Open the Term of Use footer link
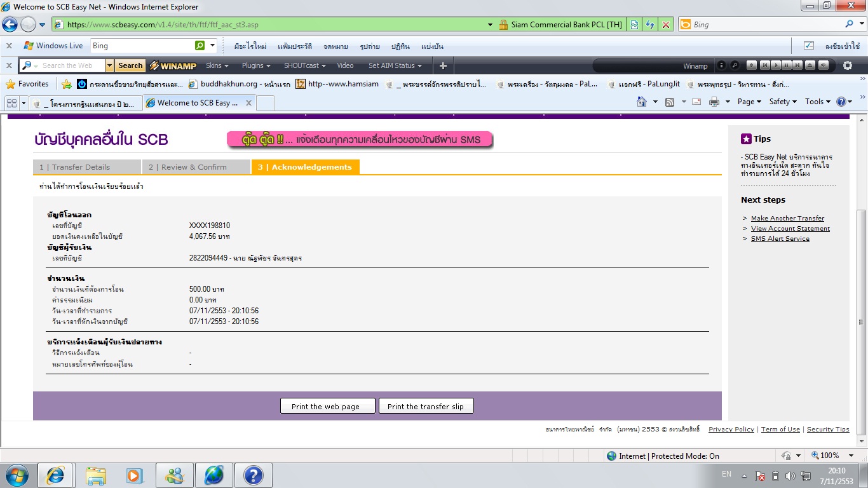The width and height of the screenshot is (868, 488). tap(780, 430)
